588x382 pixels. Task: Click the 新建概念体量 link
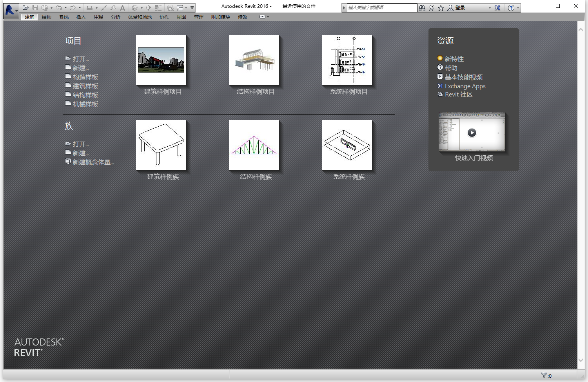93,162
